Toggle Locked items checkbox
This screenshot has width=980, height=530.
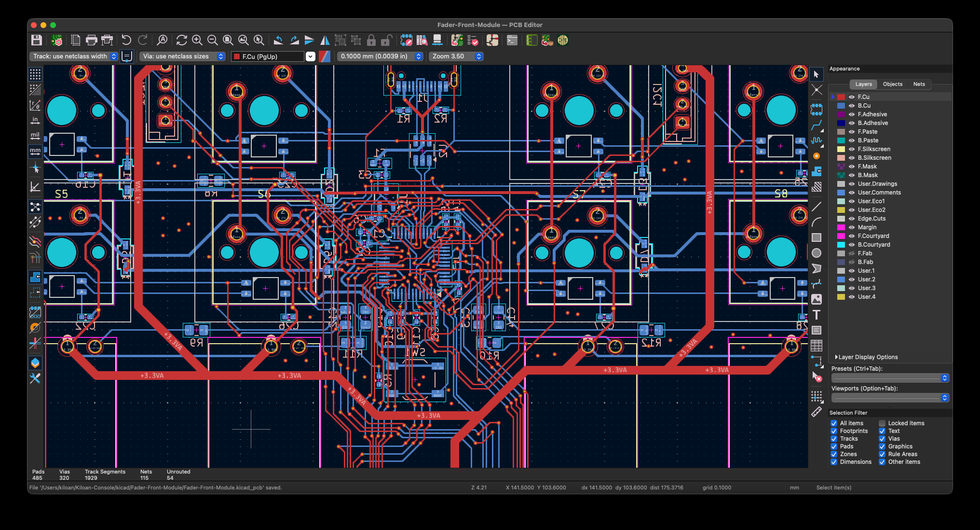tap(882, 423)
